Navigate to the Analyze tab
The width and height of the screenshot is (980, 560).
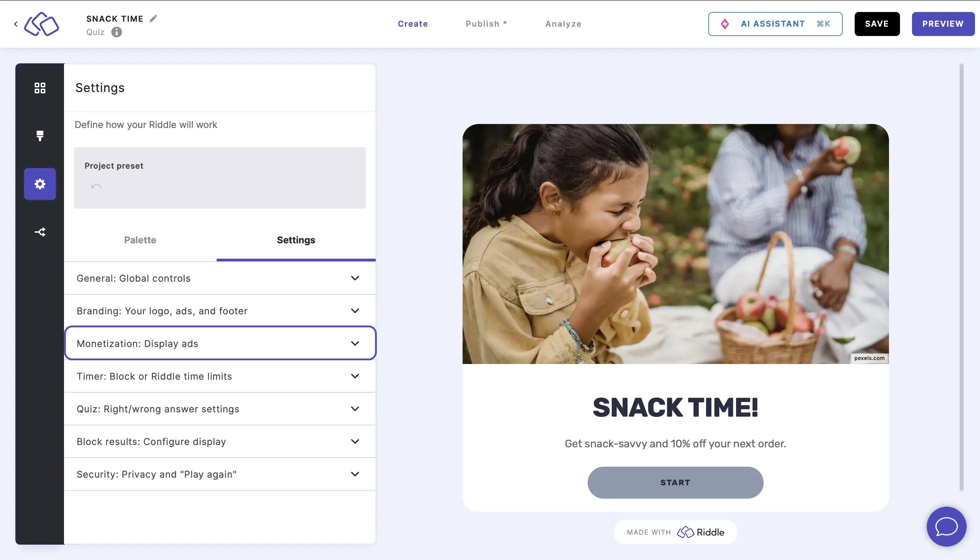point(564,24)
